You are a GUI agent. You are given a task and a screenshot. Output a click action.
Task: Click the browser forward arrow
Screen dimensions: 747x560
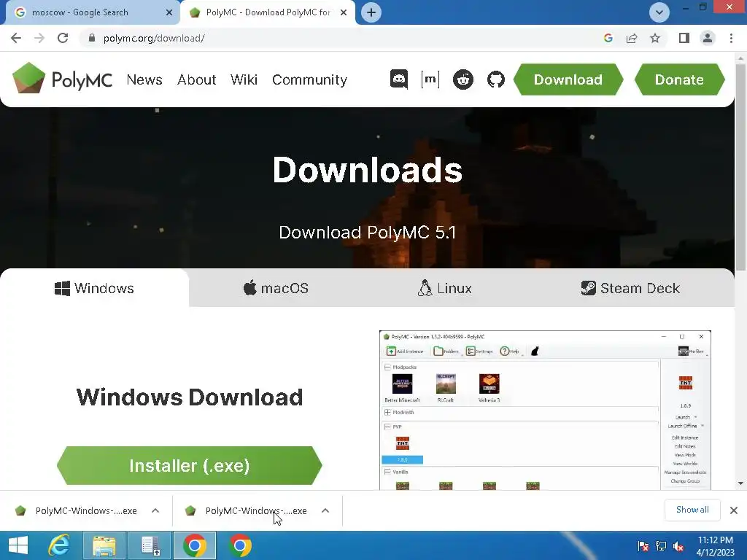click(x=39, y=38)
